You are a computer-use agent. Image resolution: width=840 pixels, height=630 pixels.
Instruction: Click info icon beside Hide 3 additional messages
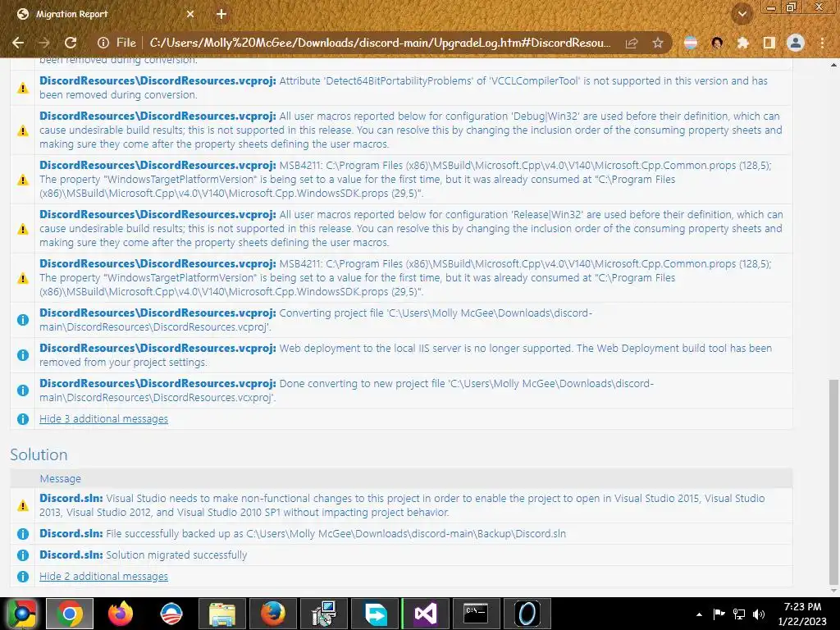coord(22,419)
